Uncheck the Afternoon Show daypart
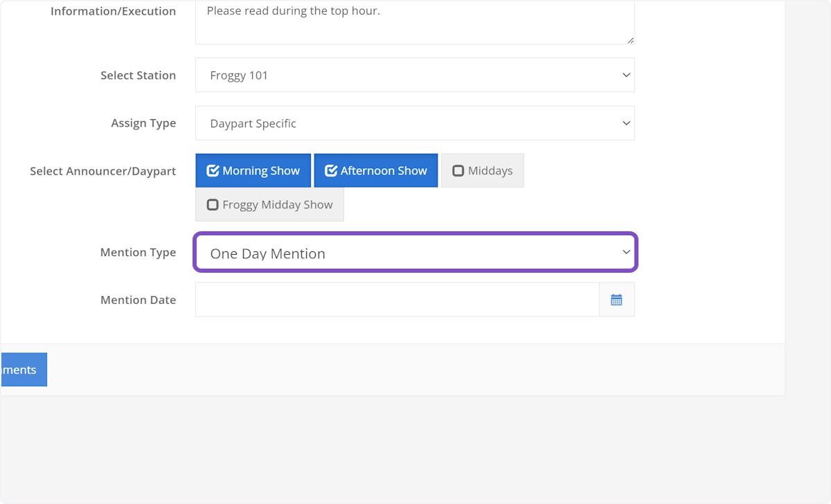 (x=375, y=171)
